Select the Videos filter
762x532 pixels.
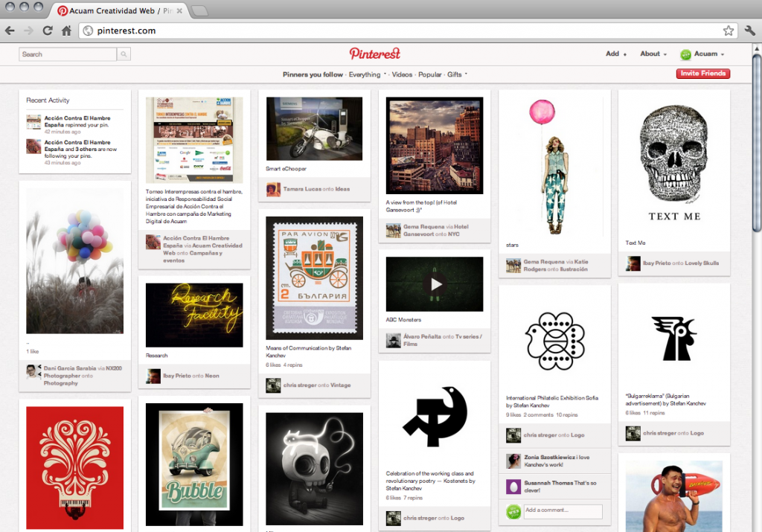(402, 74)
